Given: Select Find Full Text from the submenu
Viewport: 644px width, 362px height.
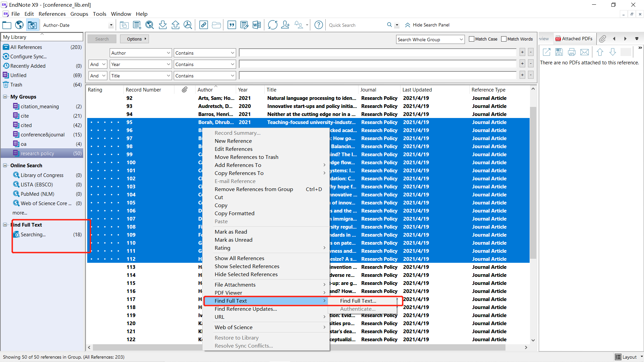Looking at the screenshot, I should pyautogui.click(x=358, y=301).
